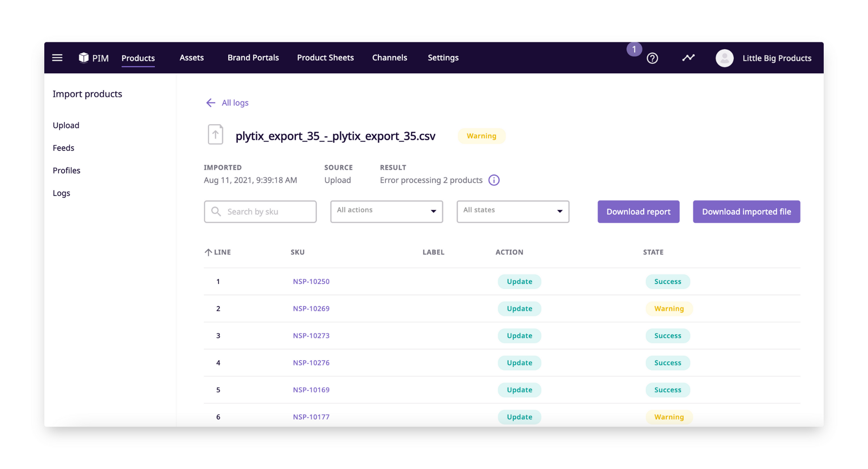Open the All actions dropdown

[386, 211]
